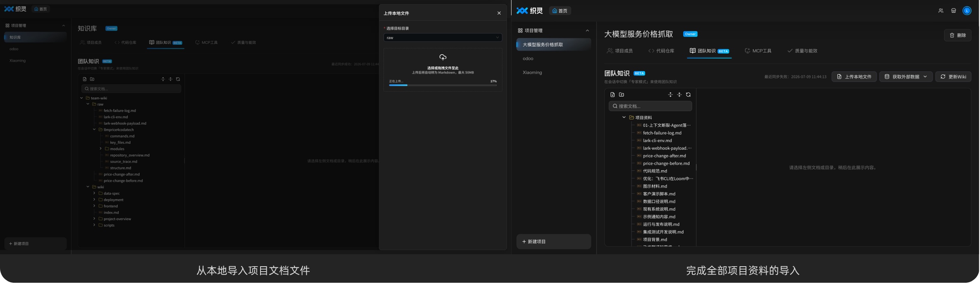The width and height of the screenshot is (980, 284).
Task: Collapse wiki folder on 知识库 page
Action: [x=88, y=187]
